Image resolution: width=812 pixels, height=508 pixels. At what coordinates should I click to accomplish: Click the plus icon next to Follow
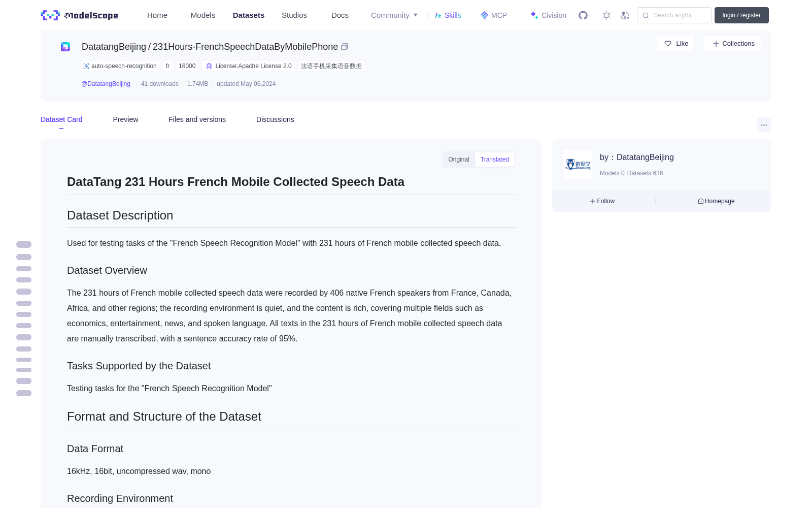point(592,201)
